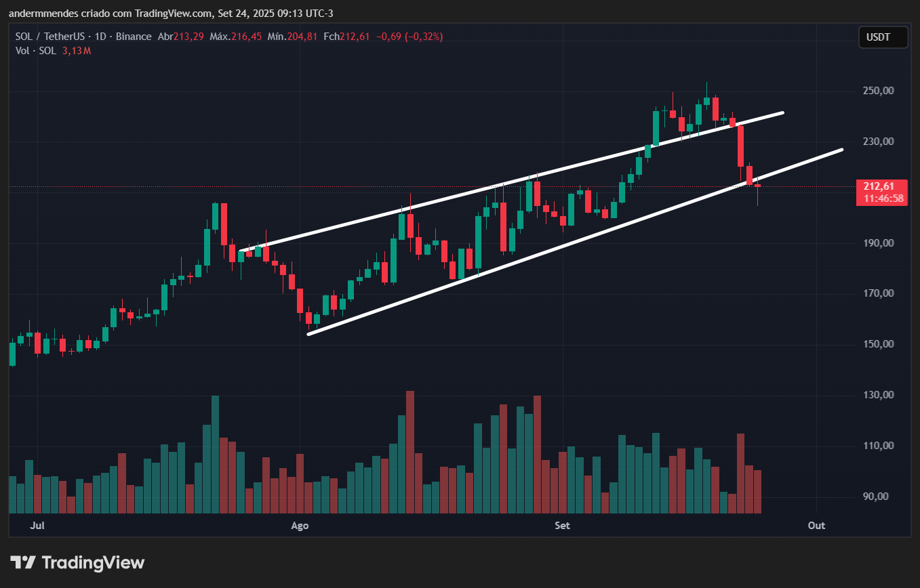
Task: Click the 230,00 price axis label
Action: point(879,142)
